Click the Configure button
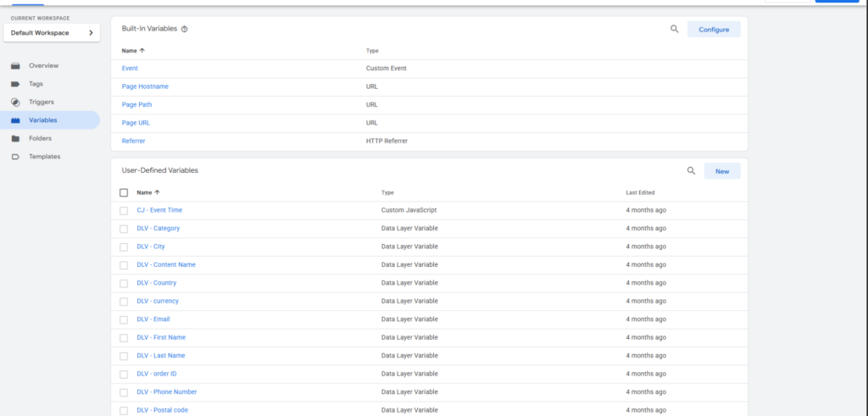The width and height of the screenshot is (868, 416). point(713,29)
